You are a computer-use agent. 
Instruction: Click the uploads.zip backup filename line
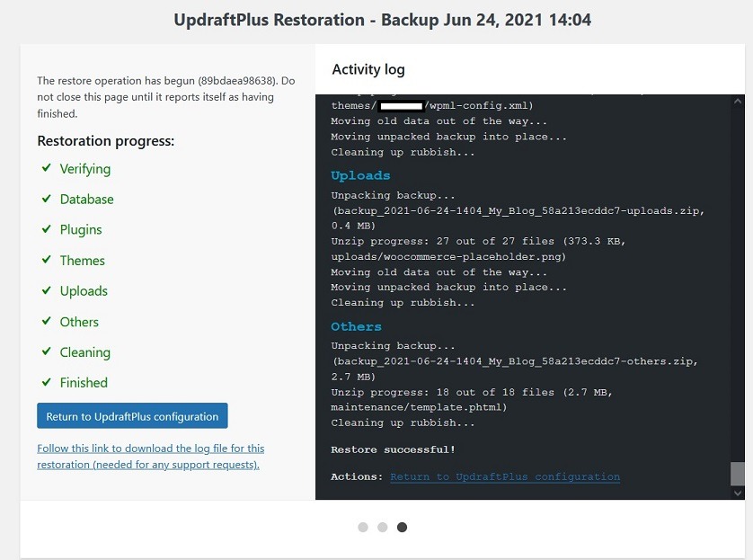[x=518, y=211]
